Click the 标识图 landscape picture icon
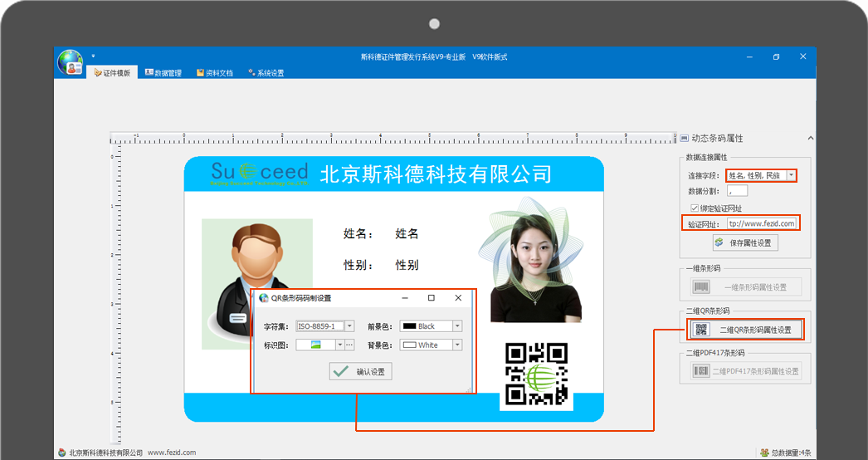Viewport: 868px width, 460px height. click(316, 345)
